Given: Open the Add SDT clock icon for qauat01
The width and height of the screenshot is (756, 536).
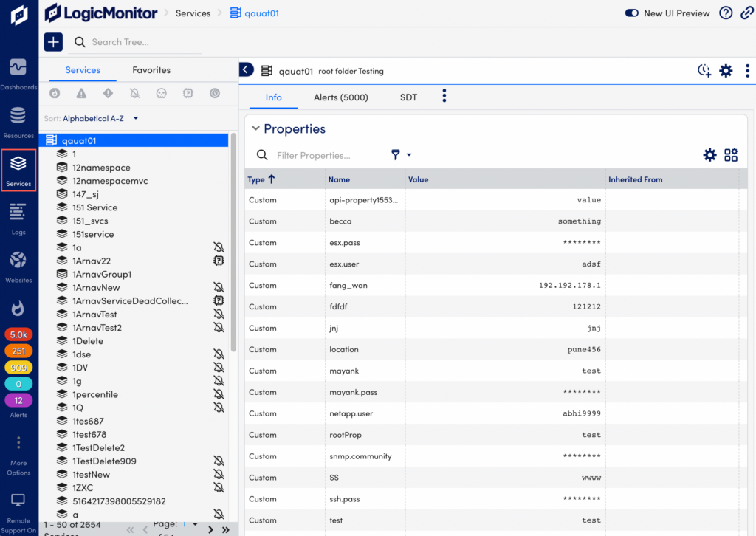Looking at the screenshot, I should click(x=704, y=69).
